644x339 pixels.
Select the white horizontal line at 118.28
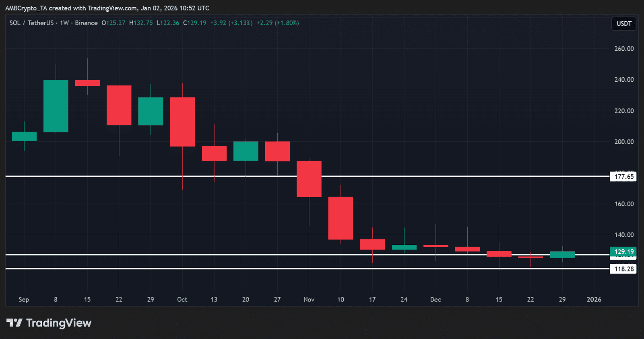(x=308, y=269)
